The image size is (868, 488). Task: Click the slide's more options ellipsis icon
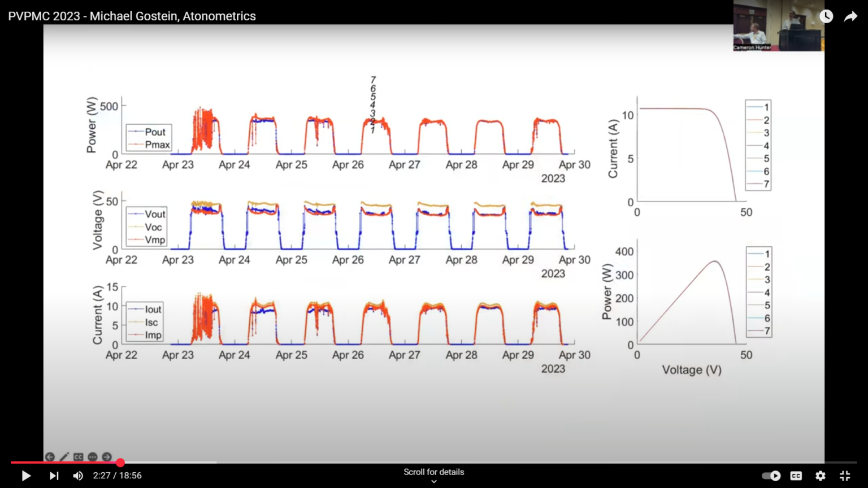click(x=93, y=456)
